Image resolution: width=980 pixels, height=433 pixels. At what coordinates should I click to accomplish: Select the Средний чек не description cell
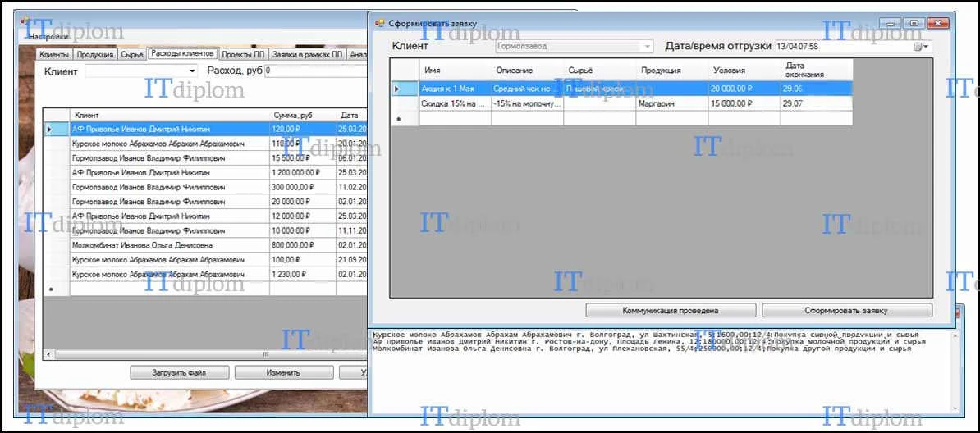(528, 89)
